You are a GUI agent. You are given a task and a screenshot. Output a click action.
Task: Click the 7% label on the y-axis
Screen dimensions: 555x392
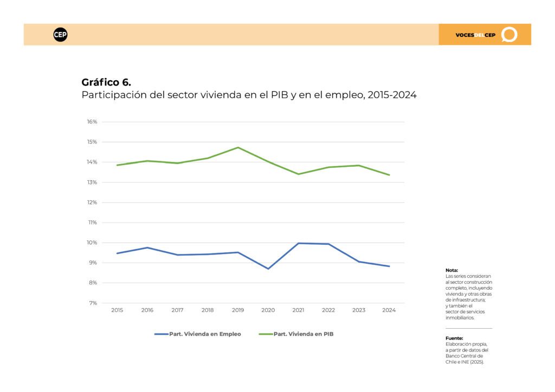coord(93,303)
